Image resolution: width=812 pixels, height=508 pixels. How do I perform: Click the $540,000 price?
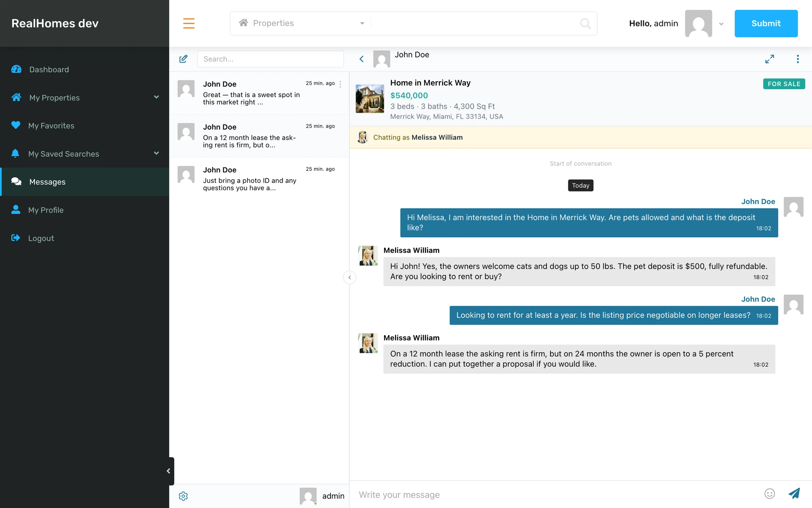(x=409, y=95)
